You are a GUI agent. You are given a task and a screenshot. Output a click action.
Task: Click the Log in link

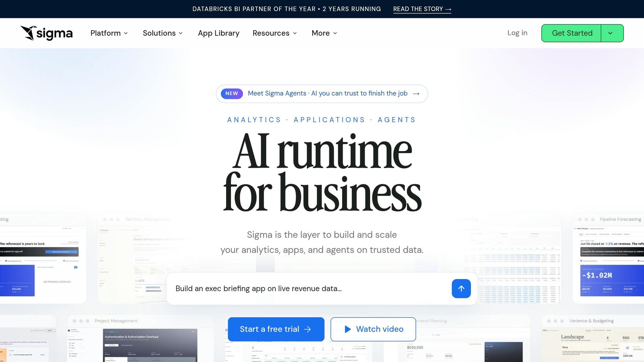(x=517, y=33)
